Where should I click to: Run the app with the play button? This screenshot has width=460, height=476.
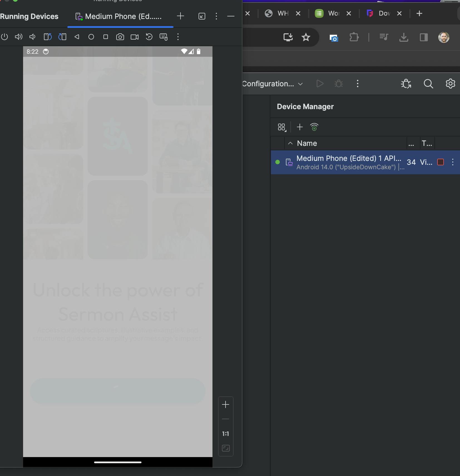[x=320, y=84]
